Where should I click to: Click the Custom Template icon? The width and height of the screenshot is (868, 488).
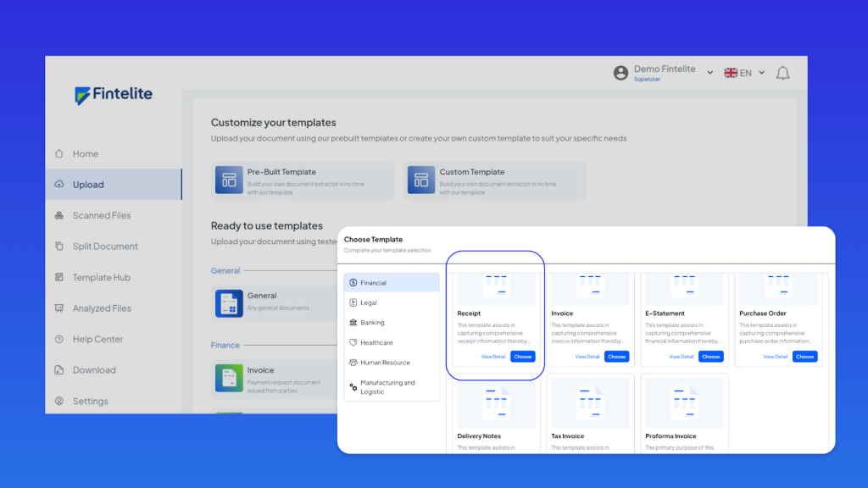[x=421, y=180]
